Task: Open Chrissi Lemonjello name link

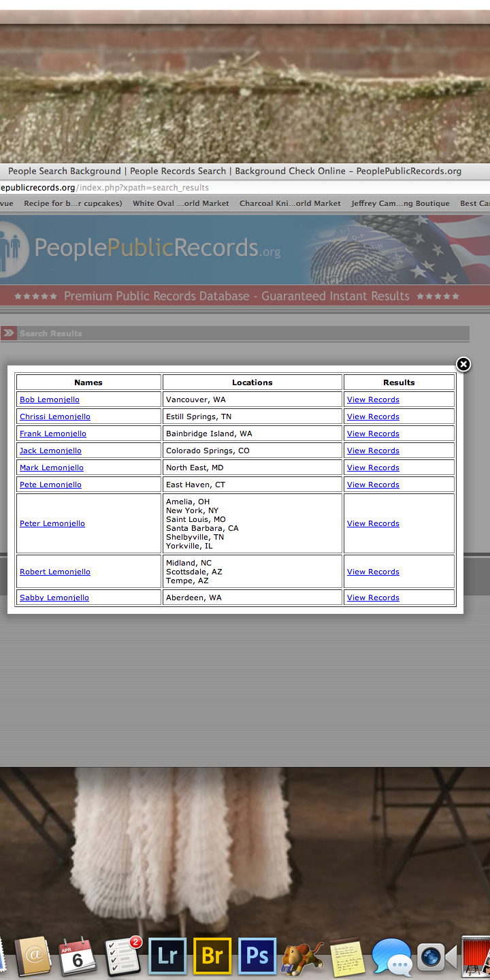Action: coord(55,416)
